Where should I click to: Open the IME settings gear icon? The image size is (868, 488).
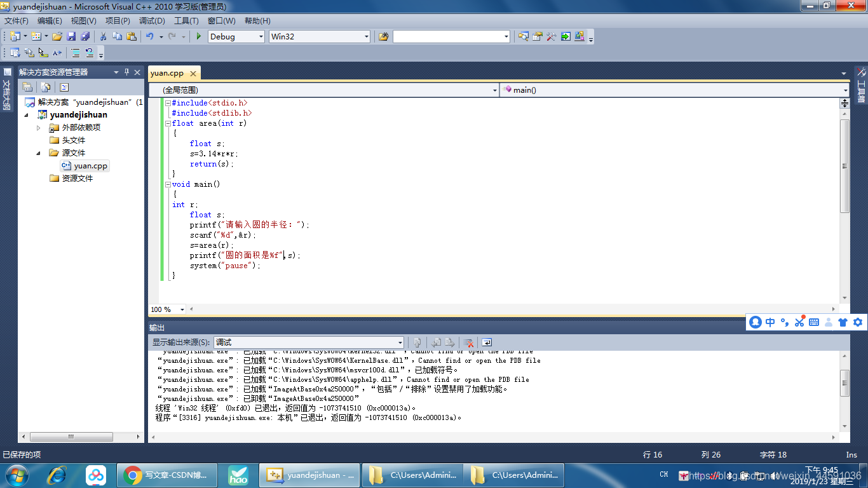click(x=858, y=322)
